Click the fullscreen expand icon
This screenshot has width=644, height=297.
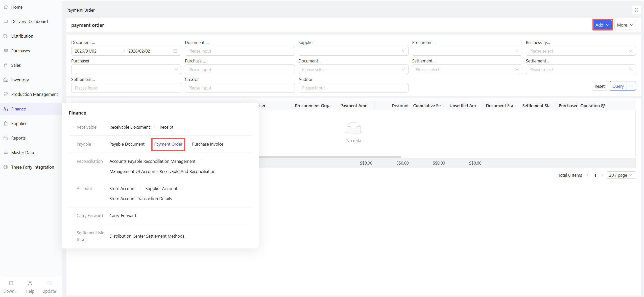[x=636, y=10]
